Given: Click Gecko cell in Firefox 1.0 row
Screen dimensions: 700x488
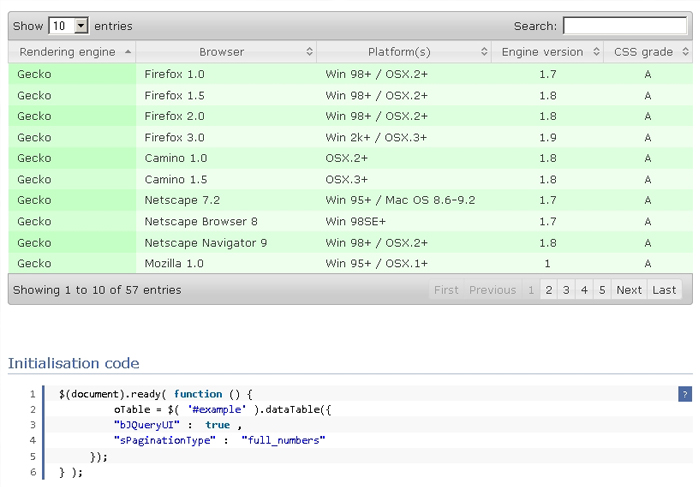Looking at the screenshot, I should coord(72,74).
